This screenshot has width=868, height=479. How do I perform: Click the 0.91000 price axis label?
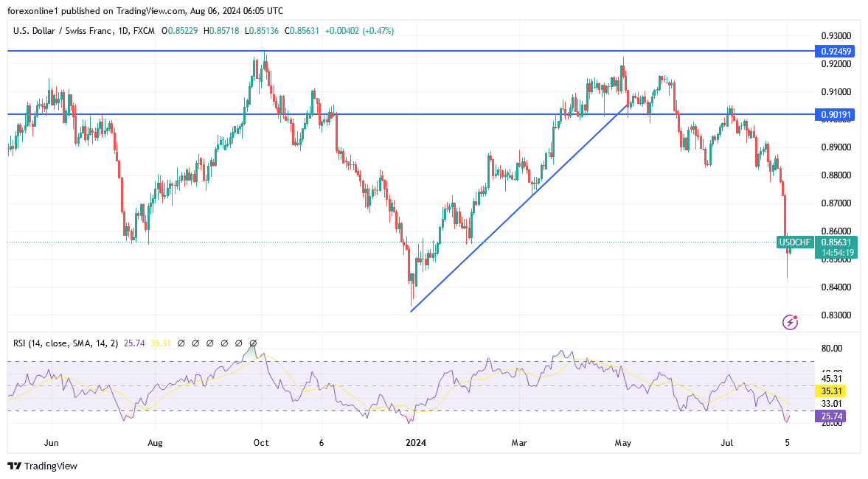[x=836, y=92]
